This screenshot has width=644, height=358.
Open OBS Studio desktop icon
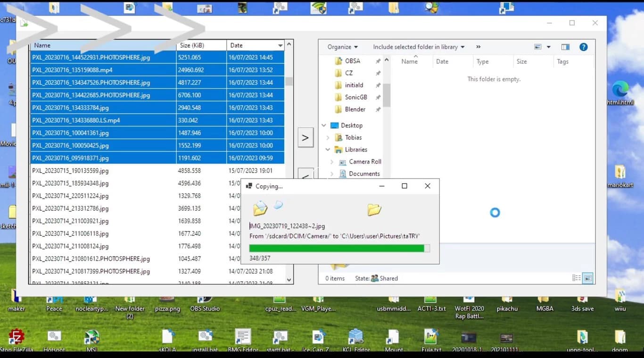coord(205,303)
